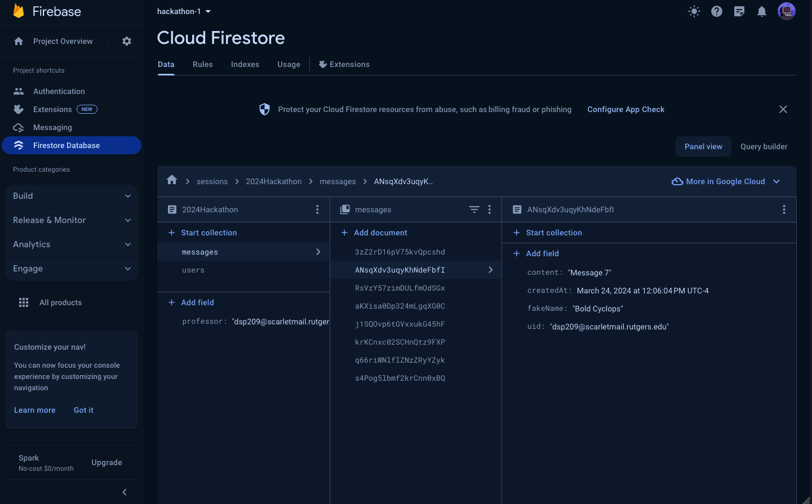
Task: Switch to Query builder view
Action: 764,146
